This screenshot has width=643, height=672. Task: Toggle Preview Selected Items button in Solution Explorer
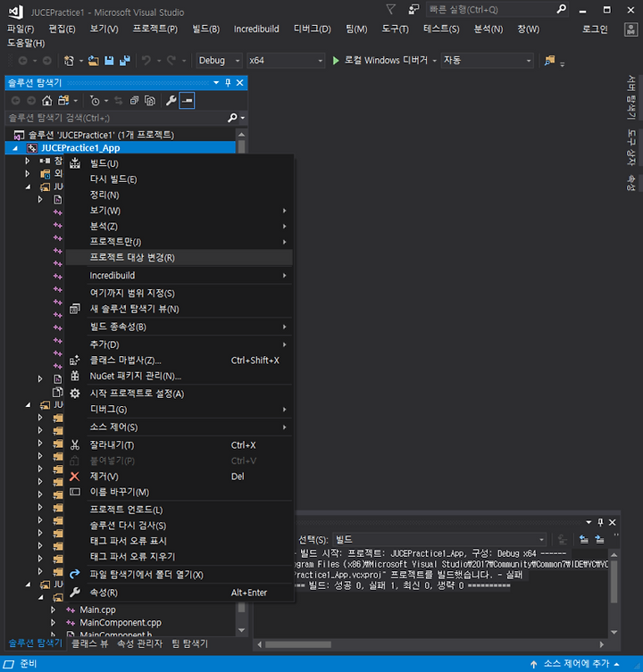(x=187, y=101)
